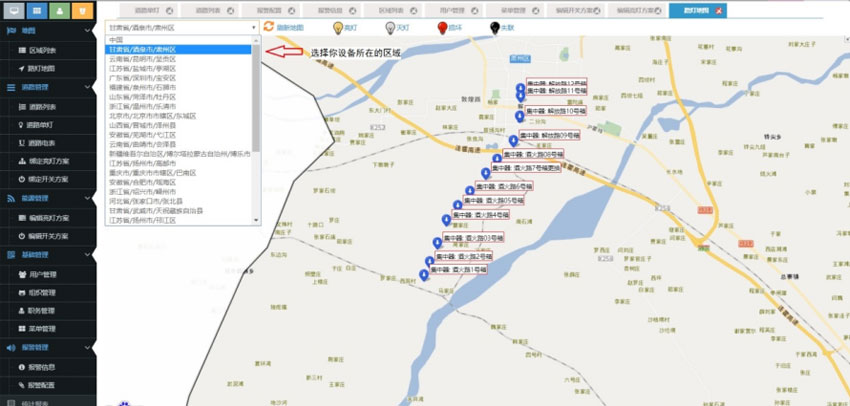Click the yellow 亮灯 lightbulb icon

coord(338,25)
